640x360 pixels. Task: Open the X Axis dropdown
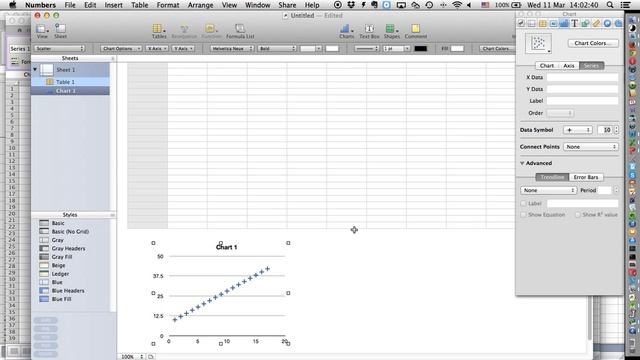(157, 48)
